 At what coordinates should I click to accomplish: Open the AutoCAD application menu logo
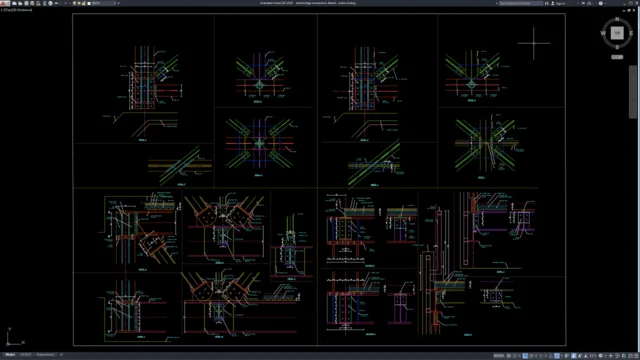(x=5, y=3)
